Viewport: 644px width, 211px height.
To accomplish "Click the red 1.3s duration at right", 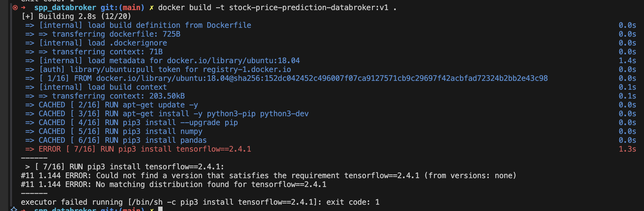I will coord(627,149).
